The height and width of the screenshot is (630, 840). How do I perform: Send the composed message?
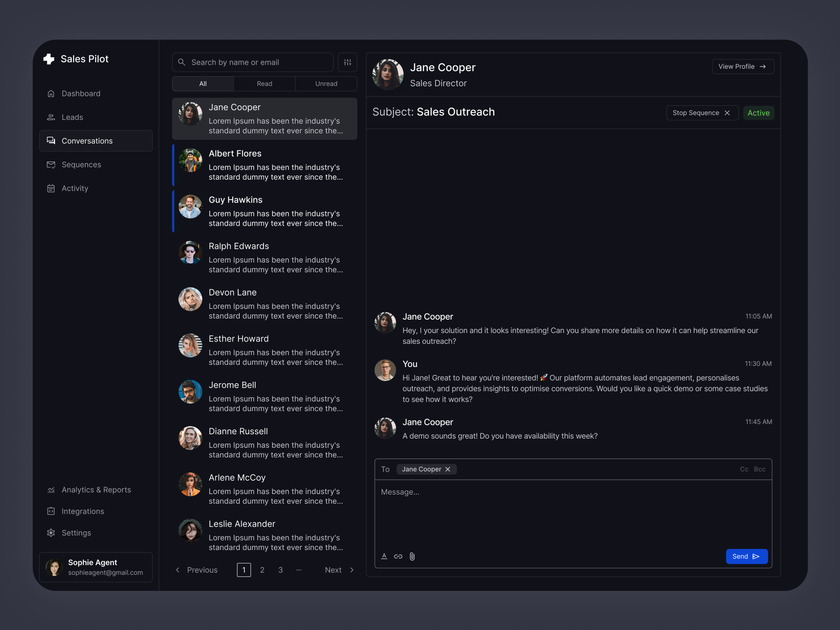point(746,556)
